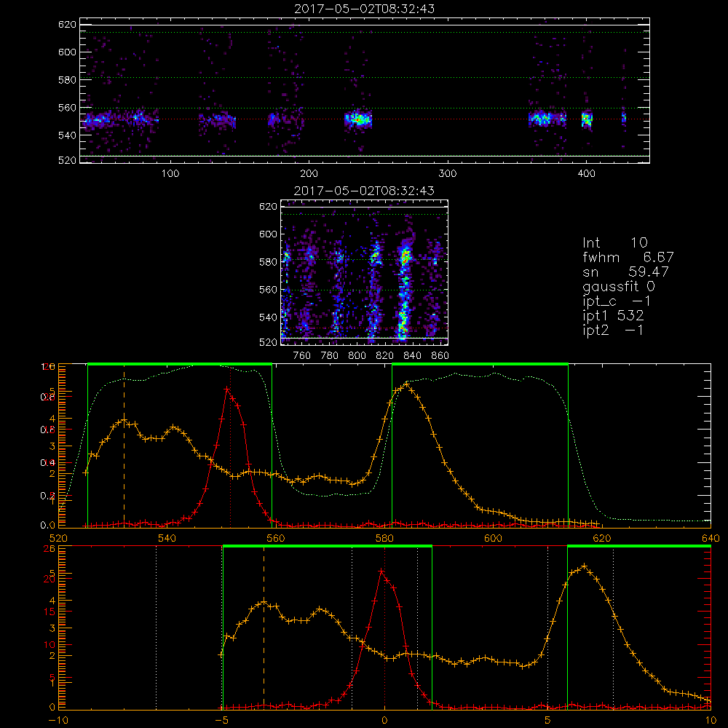Click x-axis label 10 of the bottom plot
The height and width of the screenshot is (728, 728).
[711, 720]
